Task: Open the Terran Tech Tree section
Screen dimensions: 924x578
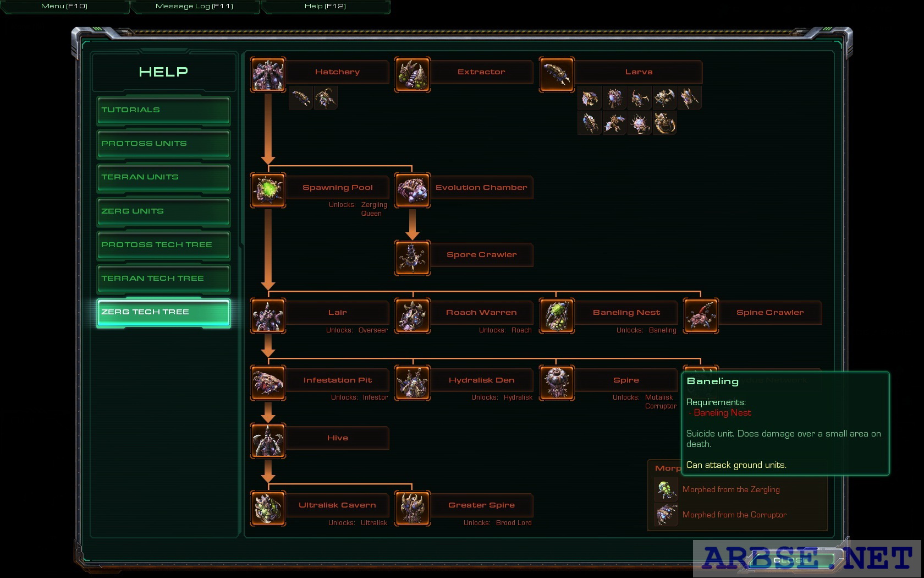Action: coord(163,279)
